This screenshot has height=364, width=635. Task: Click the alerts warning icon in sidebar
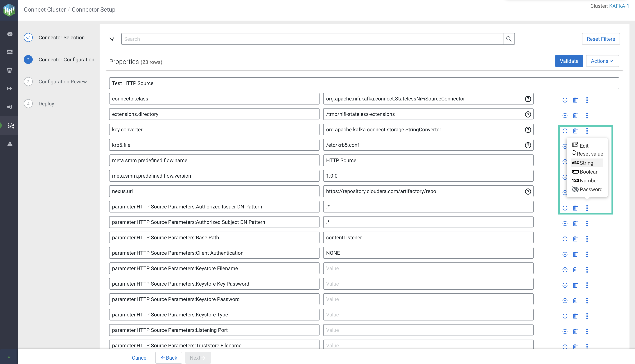coord(10,144)
